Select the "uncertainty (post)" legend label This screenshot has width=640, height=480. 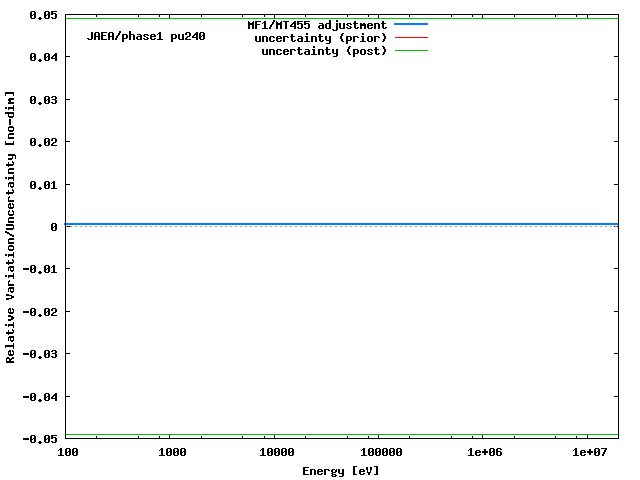click(324, 51)
